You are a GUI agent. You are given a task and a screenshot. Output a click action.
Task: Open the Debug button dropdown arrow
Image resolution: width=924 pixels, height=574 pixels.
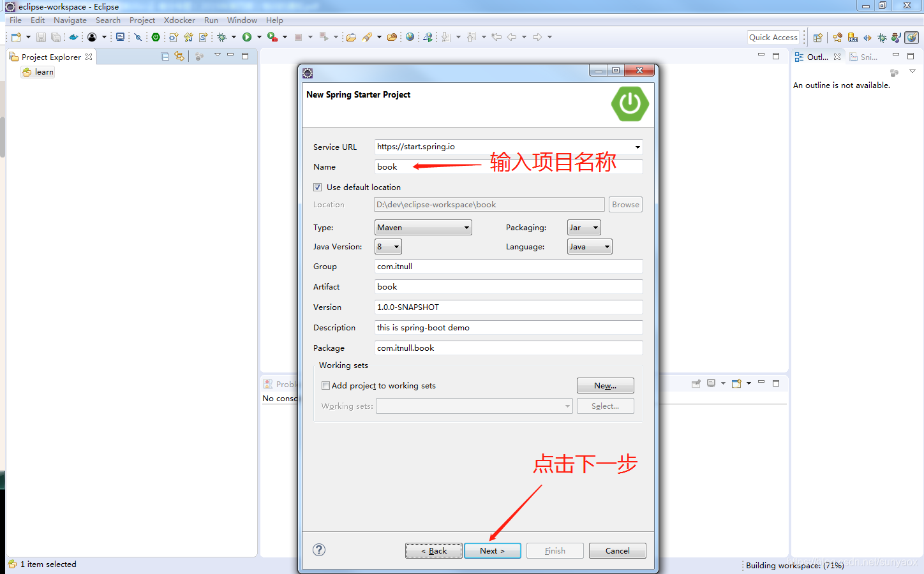[234, 37]
